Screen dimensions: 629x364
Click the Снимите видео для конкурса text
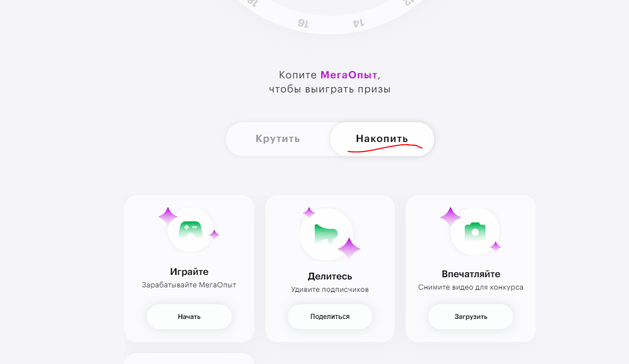tap(471, 287)
